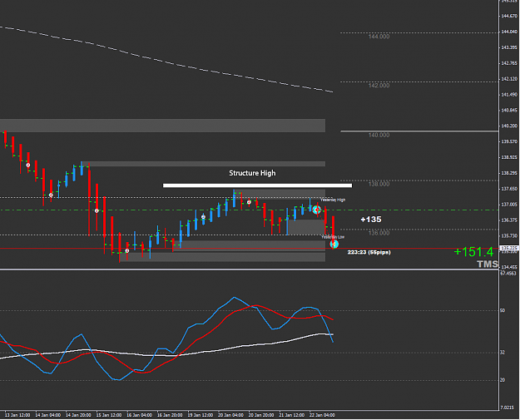This screenshot has height=420, width=520.
Task: Click 144.670 on the price axis
Action: coord(509,16)
